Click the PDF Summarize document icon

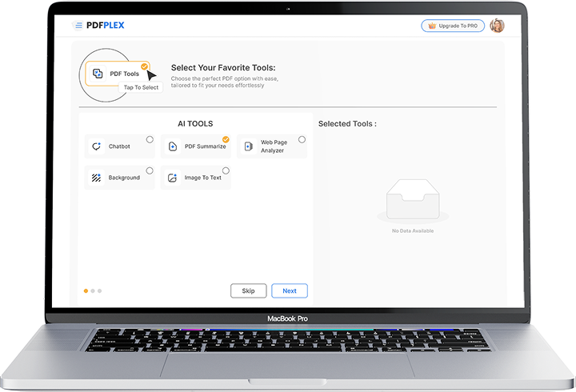[x=173, y=146]
